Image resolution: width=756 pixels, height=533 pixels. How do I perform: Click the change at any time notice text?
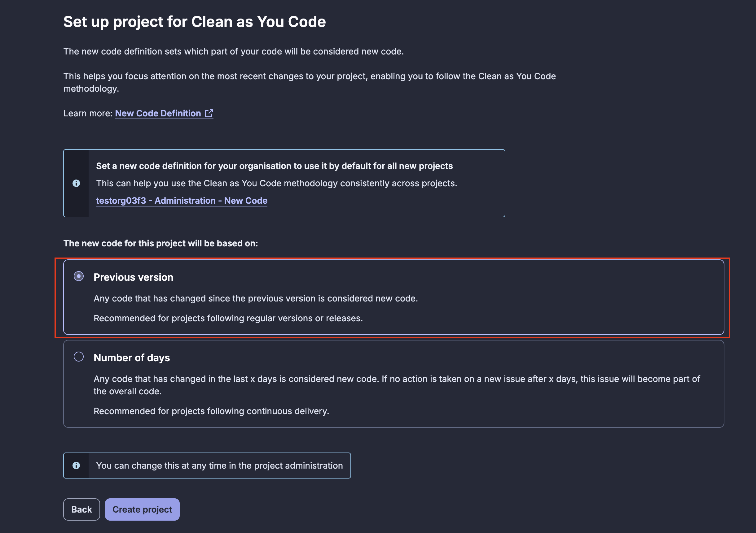[x=219, y=466]
